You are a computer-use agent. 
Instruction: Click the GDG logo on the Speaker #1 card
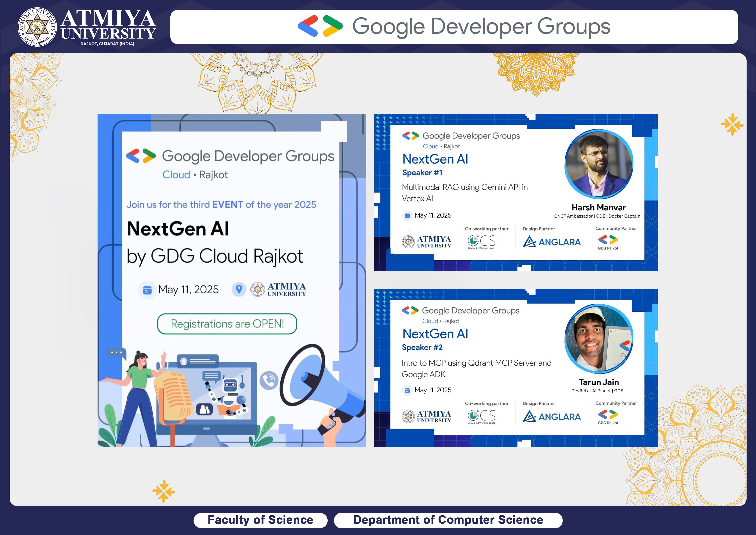click(x=410, y=136)
